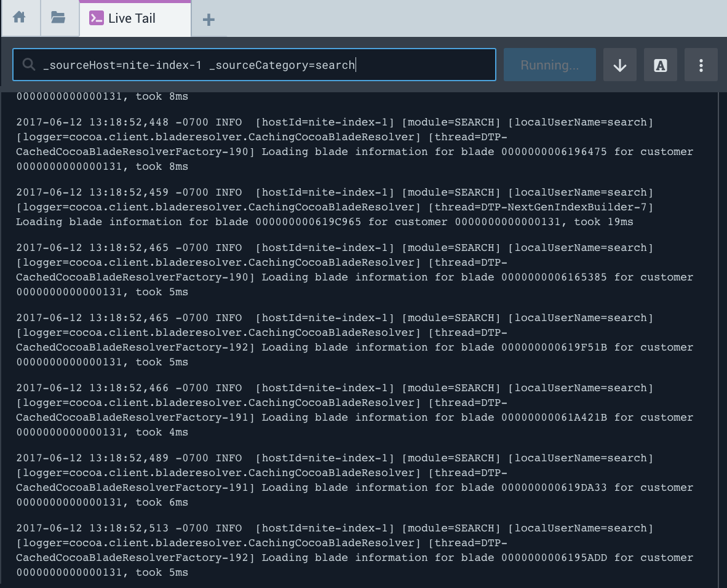
Task: Toggle auto-scroll using the down arrow button
Action: (x=619, y=64)
